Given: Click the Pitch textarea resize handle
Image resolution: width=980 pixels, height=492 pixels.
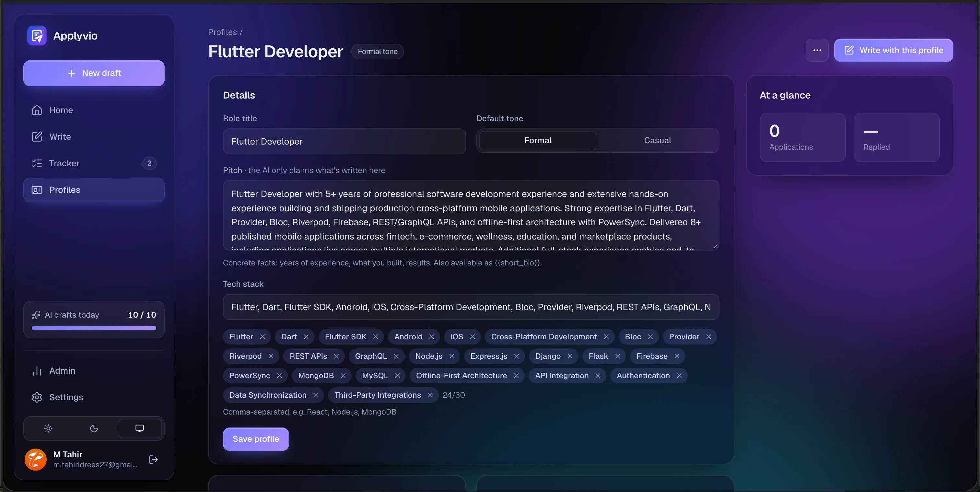Looking at the screenshot, I should click(x=715, y=247).
